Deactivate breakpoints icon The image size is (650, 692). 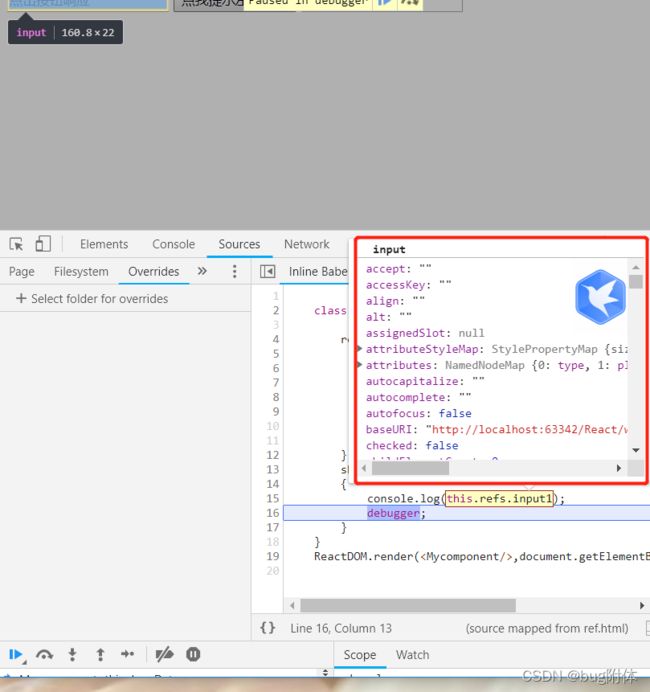pyautogui.click(x=164, y=654)
